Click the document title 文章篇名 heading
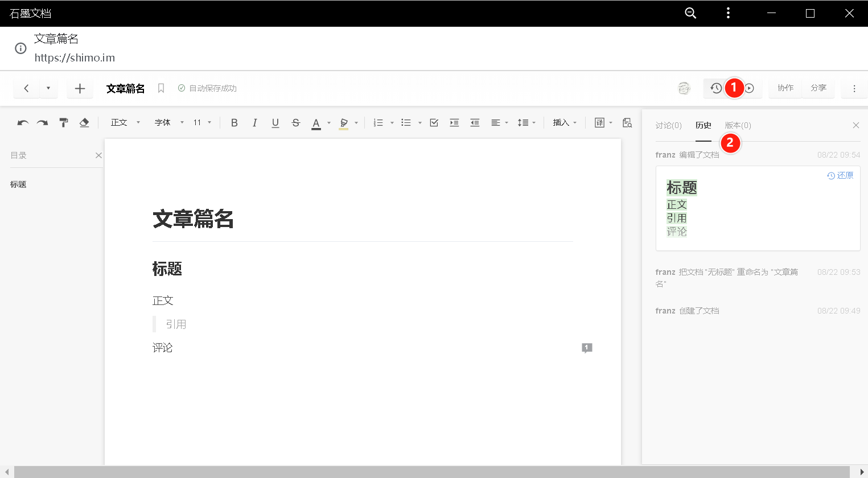This screenshot has height=478, width=868. (x=194, y=219)
